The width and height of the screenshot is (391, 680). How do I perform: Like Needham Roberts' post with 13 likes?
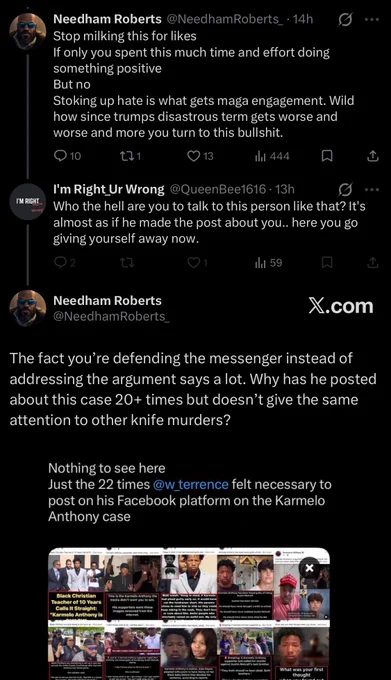[x=200, y=156]
